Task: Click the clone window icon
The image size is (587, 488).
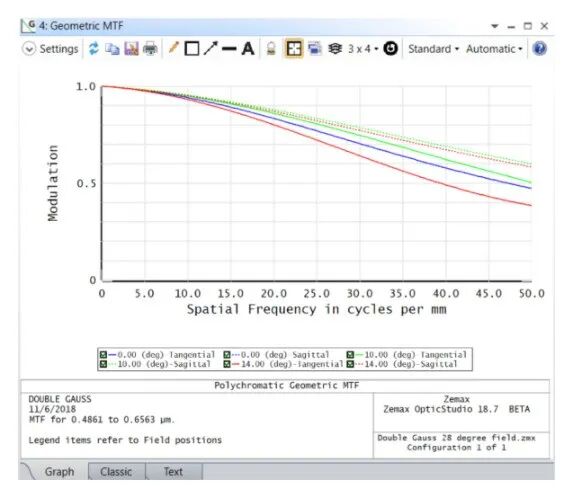Action: (x=315, y=49)
